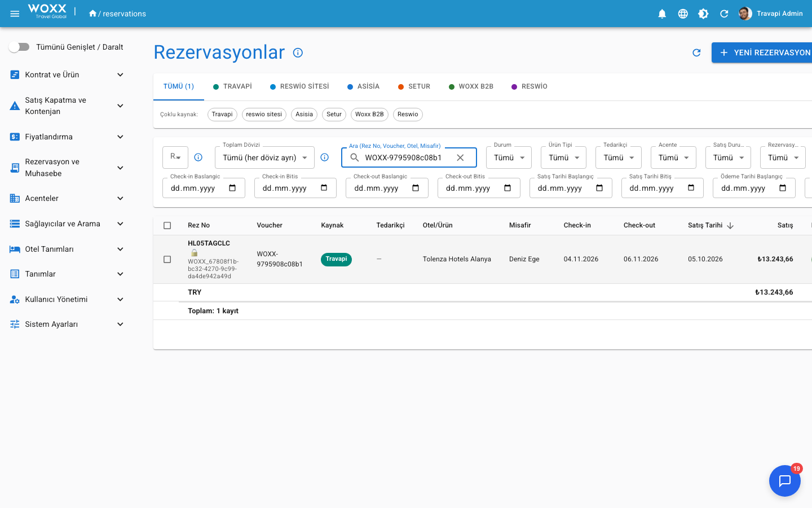Open Tedarikçi filter dropdown
The image size is (812, 508).
pos(618,157)
